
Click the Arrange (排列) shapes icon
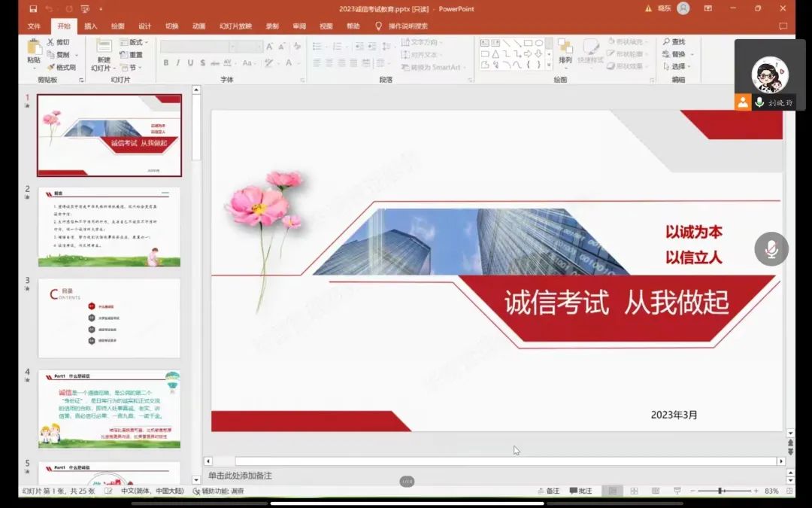[565, 49]
